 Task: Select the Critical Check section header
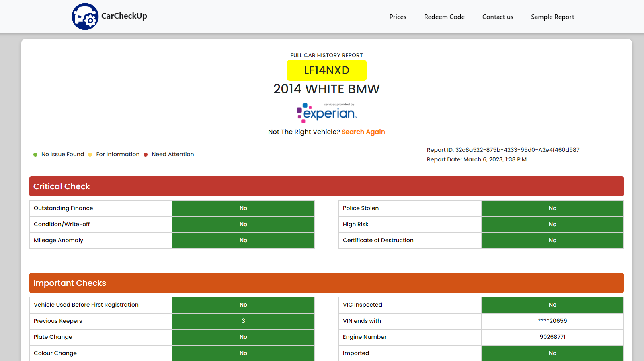(x=326, y=186)
